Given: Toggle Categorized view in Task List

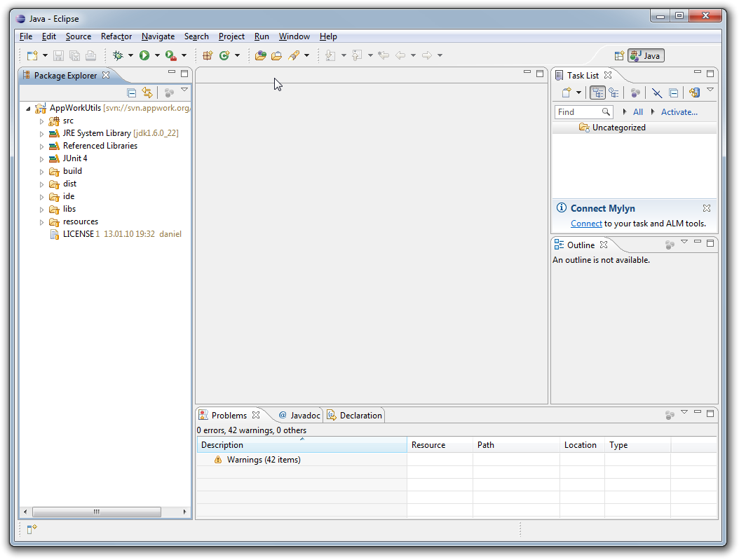Looking at the screenshot, I should [x=597, y=93].
